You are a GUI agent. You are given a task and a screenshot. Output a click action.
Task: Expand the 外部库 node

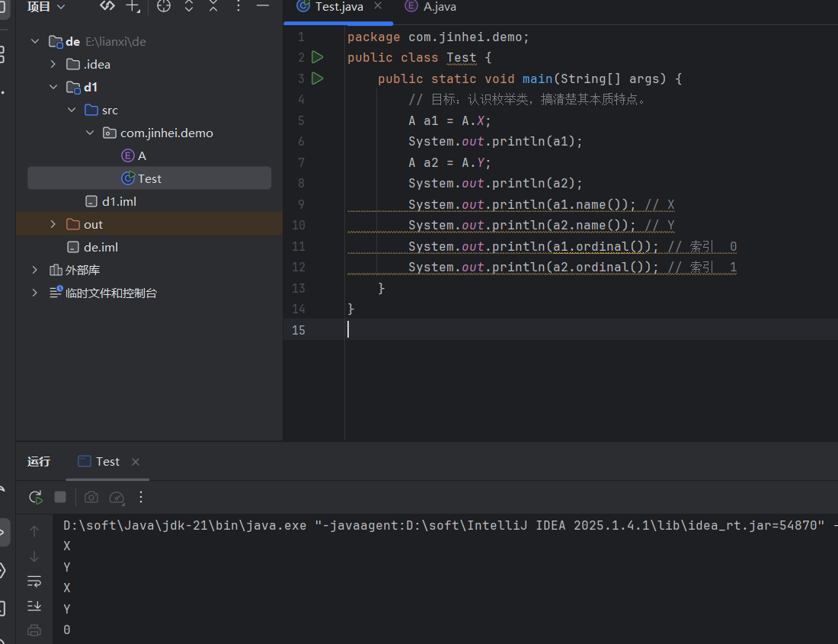coord(35,271)
